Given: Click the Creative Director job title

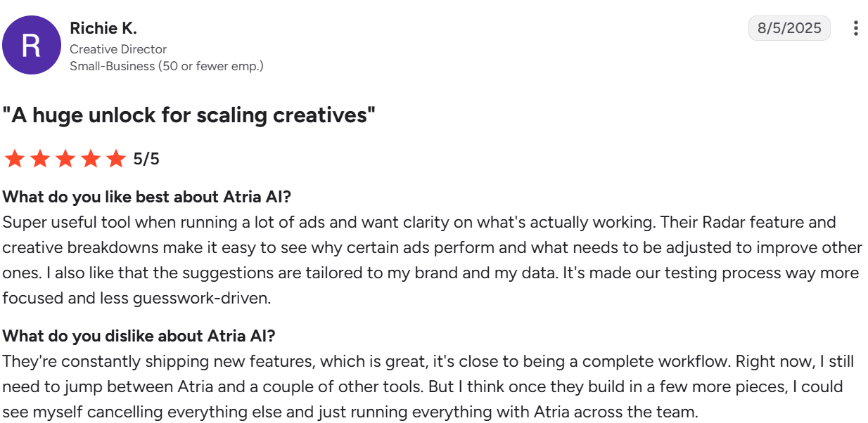Looking at the screenshot, I should [x=118, y=49].
